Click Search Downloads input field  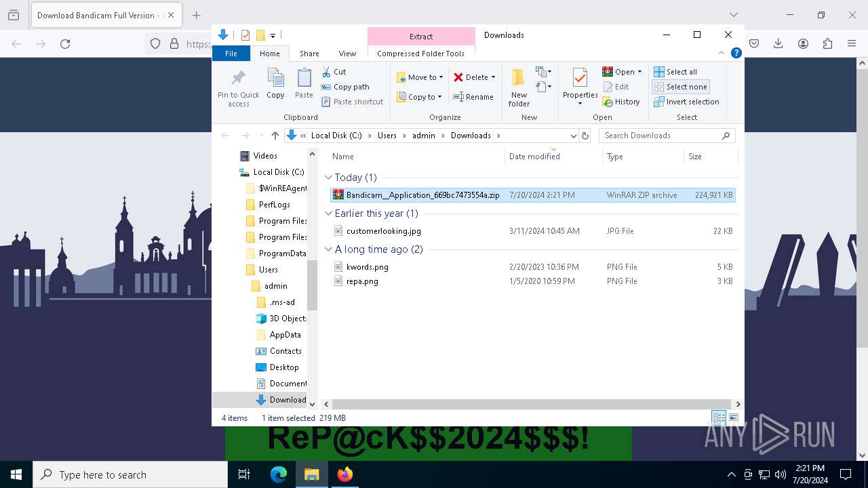[x=661, y=136]
